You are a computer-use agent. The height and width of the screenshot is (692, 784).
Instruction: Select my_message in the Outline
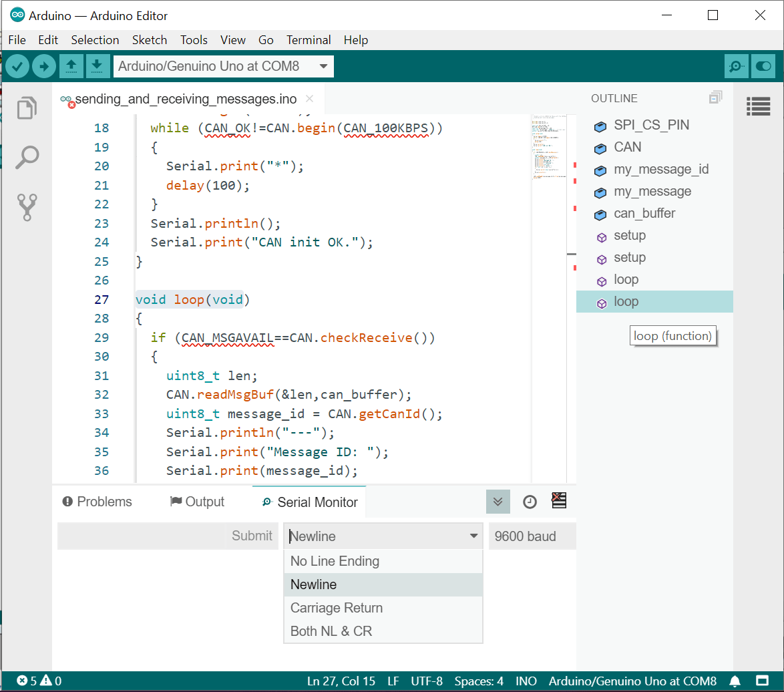(x=654, y=191)
